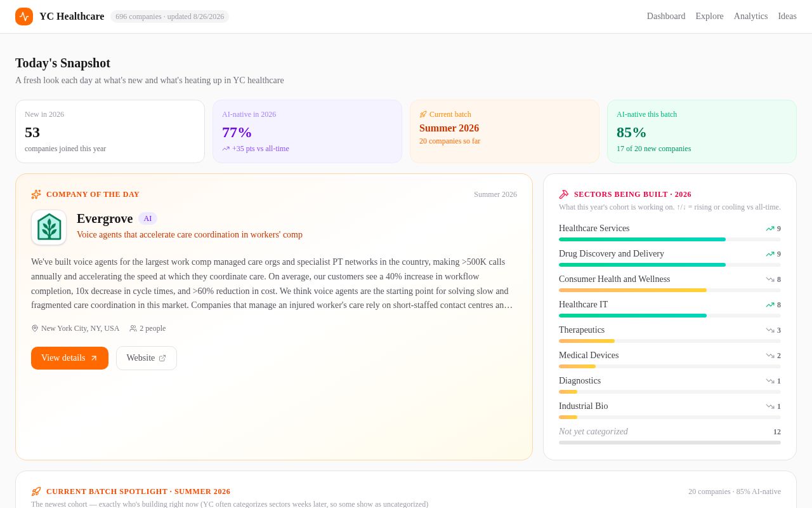Image resolution: width=812 pixels, height=508 pixels.
Task: Click the AI-native in 2026 77% card
Action: tap(308, 131)
